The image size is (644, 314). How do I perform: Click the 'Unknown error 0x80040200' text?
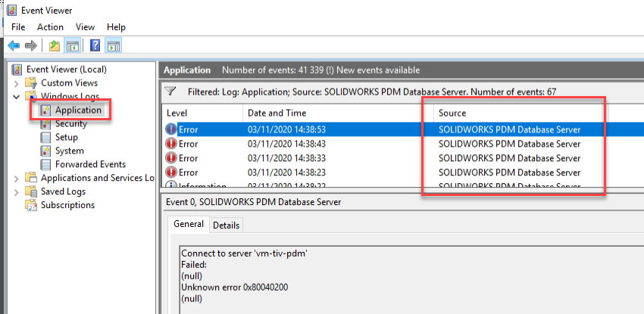pyautogui.click(x=235, y=288)
